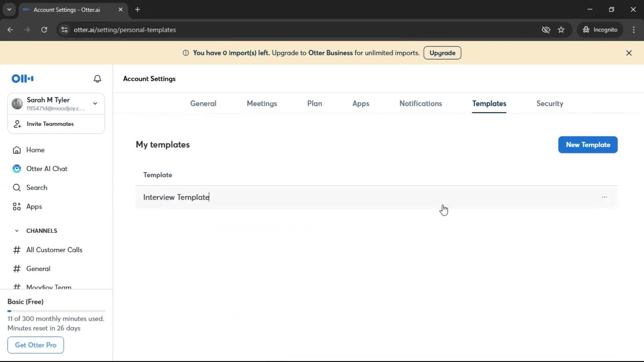
Task: Open Apps in sidebar
Action: click(34, 206)
